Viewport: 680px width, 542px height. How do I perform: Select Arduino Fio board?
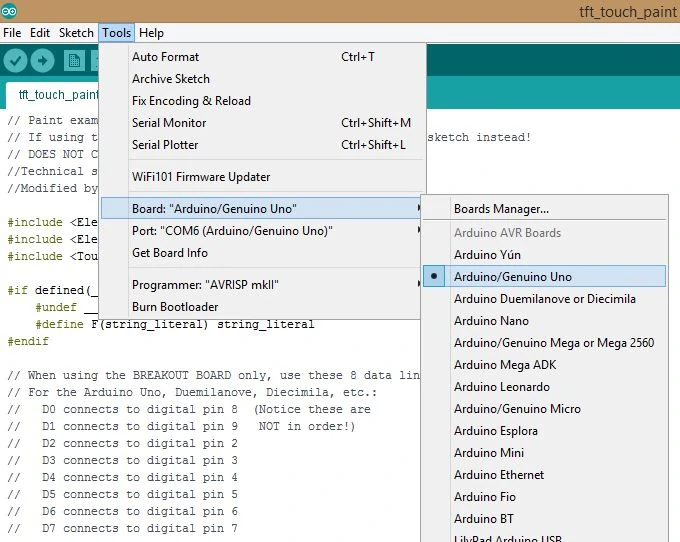click(x=544, y=497)
